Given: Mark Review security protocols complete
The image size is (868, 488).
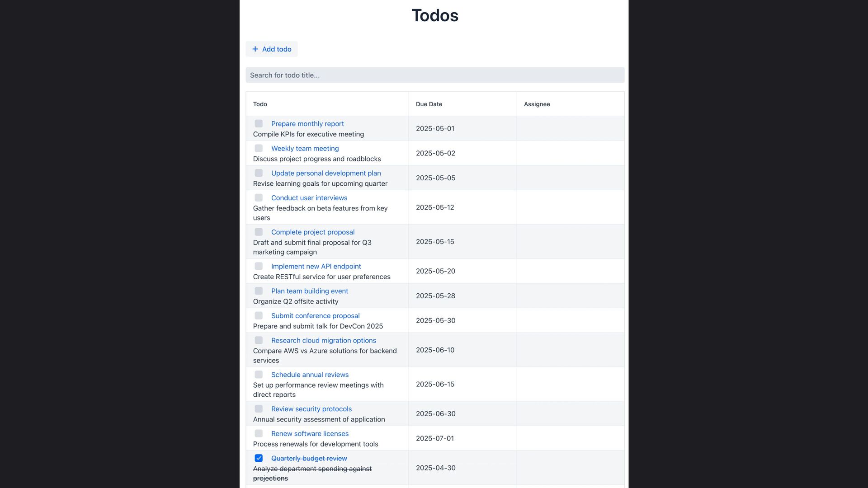Looking at the screenshot, I should coord(259,408).
